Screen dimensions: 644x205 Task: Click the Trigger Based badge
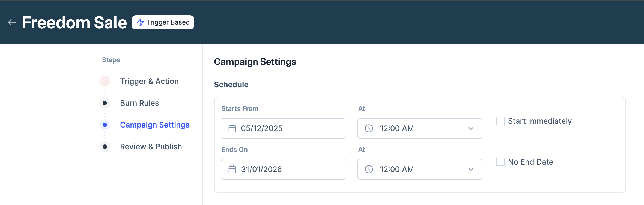point(163,22)
